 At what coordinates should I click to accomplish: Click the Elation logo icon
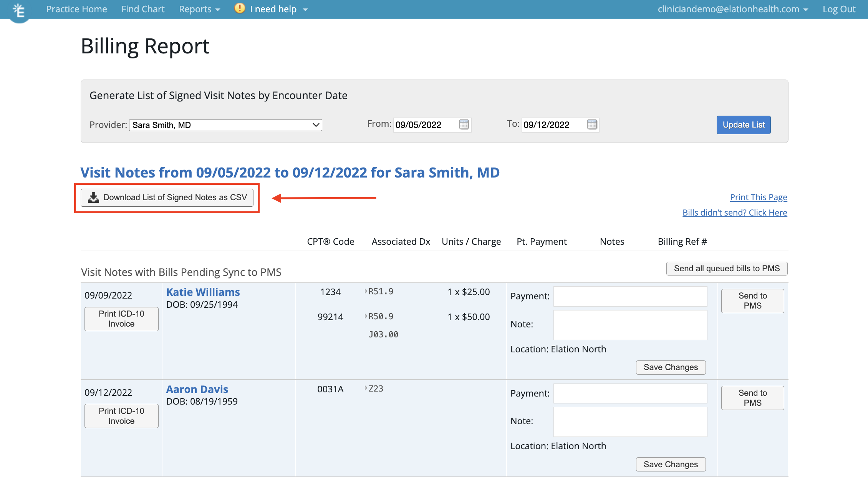(18, 10)
